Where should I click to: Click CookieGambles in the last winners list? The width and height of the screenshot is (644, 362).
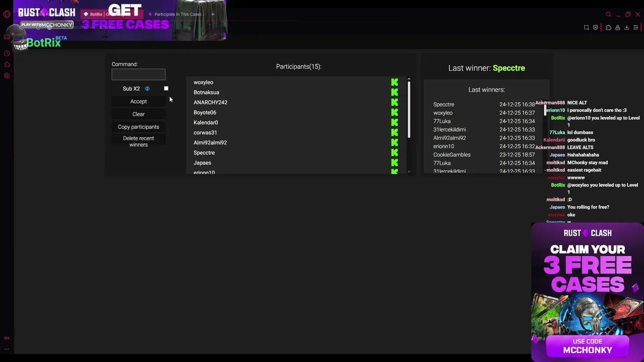[x=452, y=155]
